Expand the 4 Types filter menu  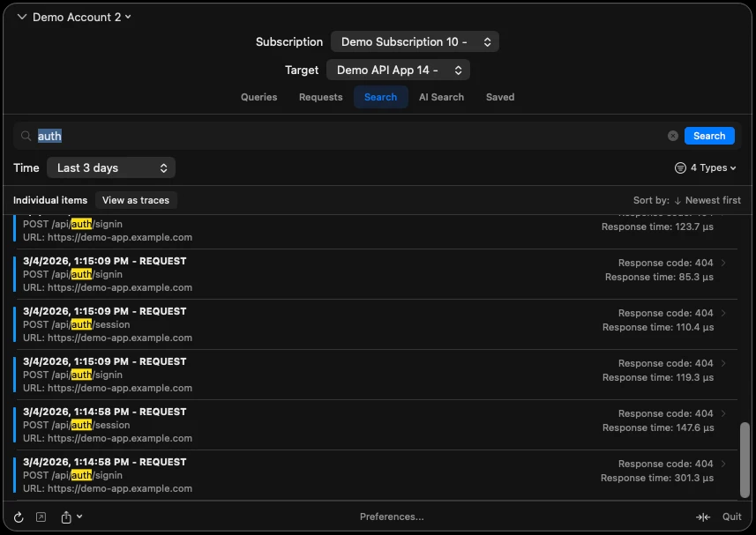710,167
